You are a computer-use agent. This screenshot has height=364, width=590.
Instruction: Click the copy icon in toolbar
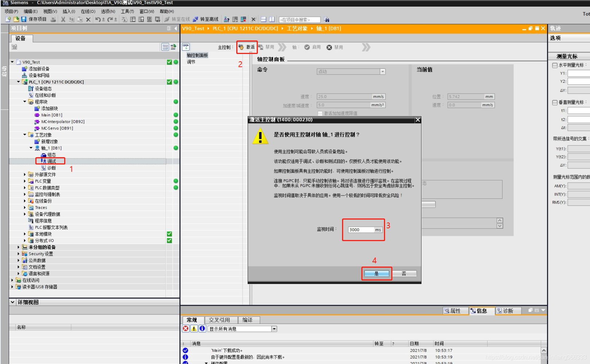pyautogui.click(x=71, y=19)
